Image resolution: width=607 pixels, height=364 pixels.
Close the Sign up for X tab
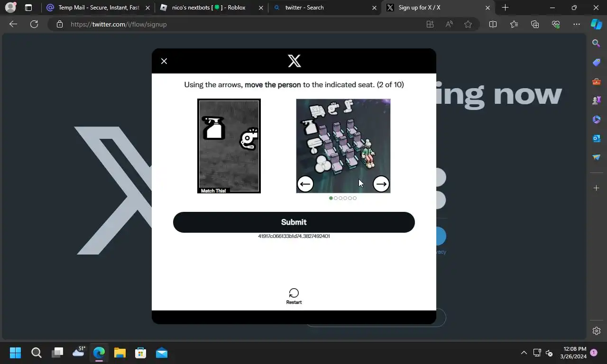(487, 8)
